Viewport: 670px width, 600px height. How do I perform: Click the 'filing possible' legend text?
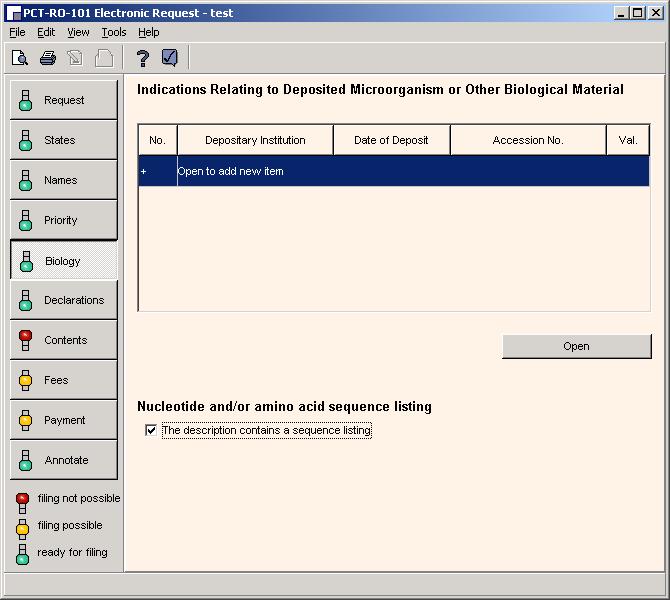[x=70, y=525]
